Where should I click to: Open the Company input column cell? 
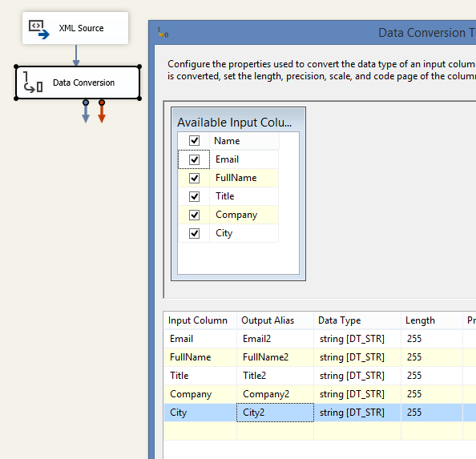click(x=200, y=394)
